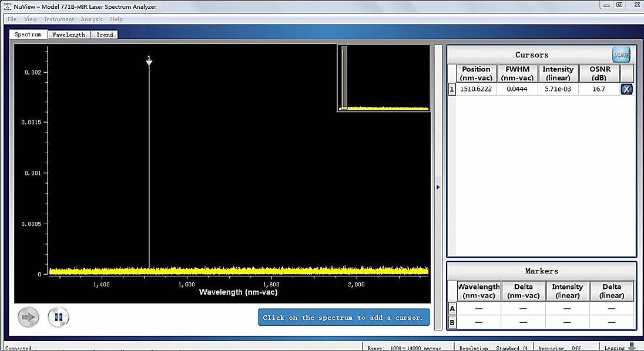Click the Wavelength (nm-vac) axis label
The width and height of the screenshot is (644, 351).
pos(238,292)
